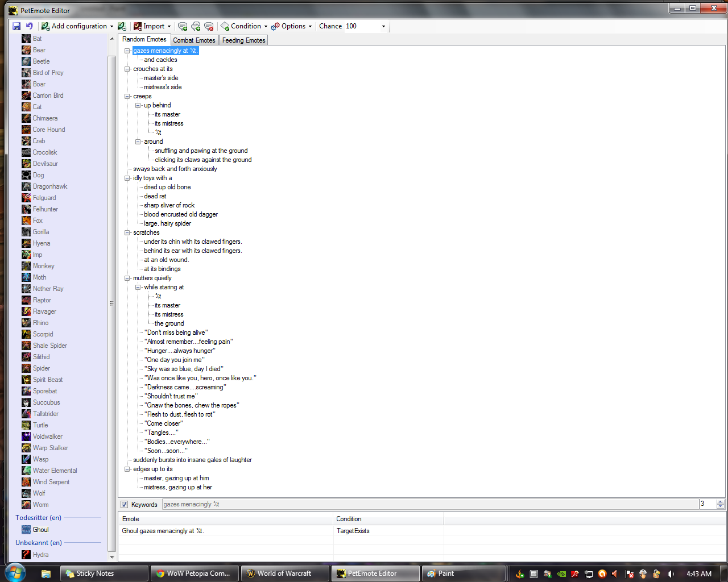Select the Dragonhawk pet icon
Image resolution: width=728 pixels, height=582 pixels.
pos(26,186)
